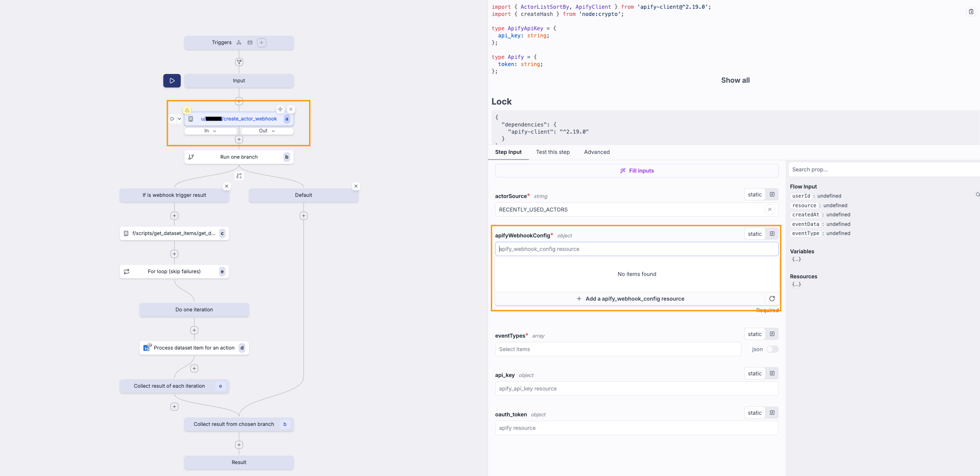
Task: Enable json mode for eventTypes
Action: click(x=772, y=349)
